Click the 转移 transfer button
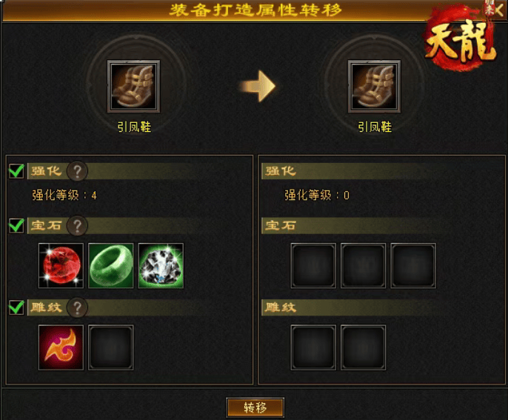Screen dimensions: 508x420 pos(255,407)
